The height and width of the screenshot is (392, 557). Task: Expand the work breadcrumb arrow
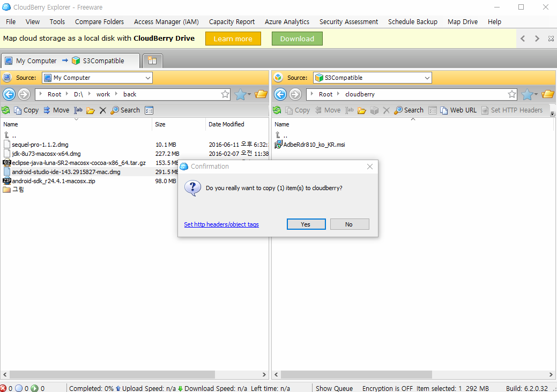tap(90, 94)
